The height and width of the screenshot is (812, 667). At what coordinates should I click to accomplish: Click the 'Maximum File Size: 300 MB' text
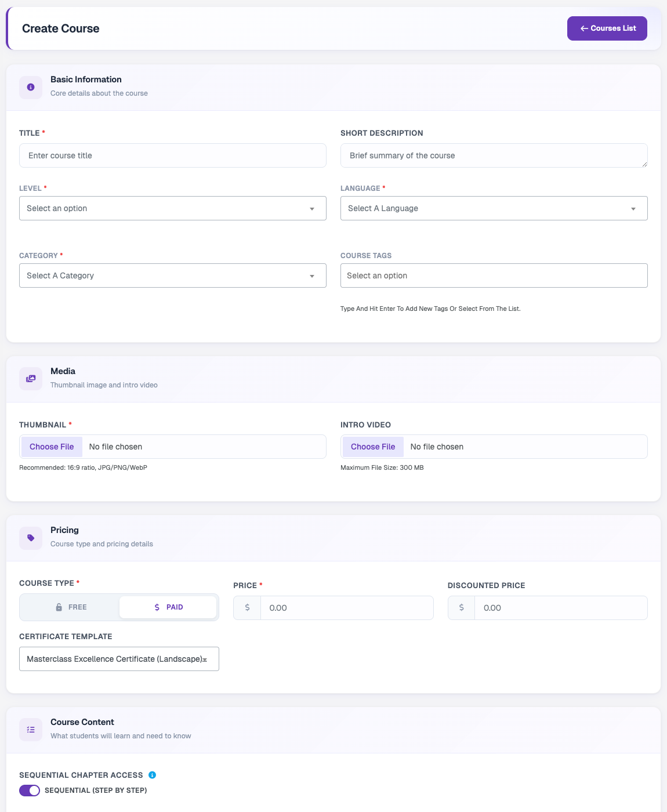pyautogui.click(x=382, y=467)
